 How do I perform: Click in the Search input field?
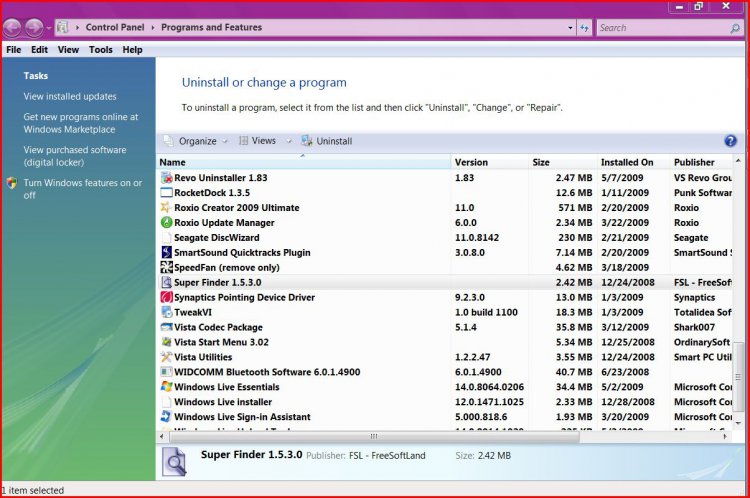click(x=662, y=28)
